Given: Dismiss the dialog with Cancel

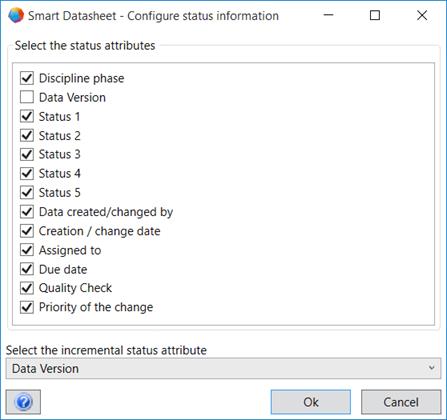Looking at the screenshot, I should point(401,402).
